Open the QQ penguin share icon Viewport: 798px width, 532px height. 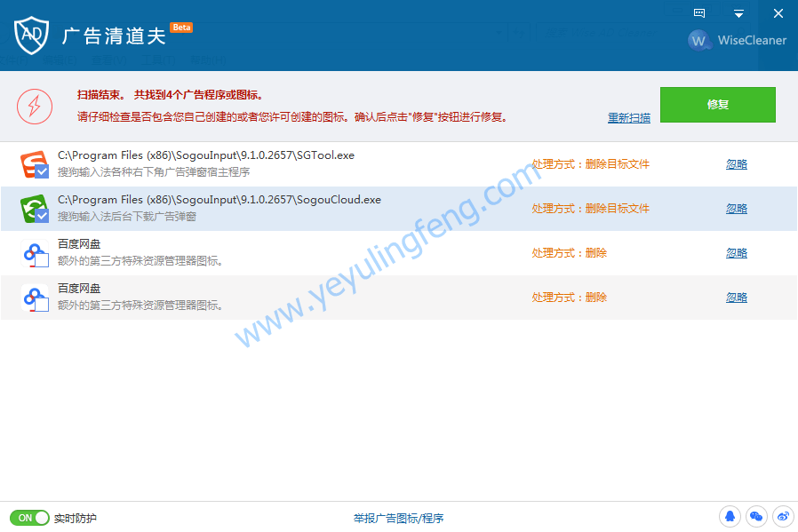730,516
